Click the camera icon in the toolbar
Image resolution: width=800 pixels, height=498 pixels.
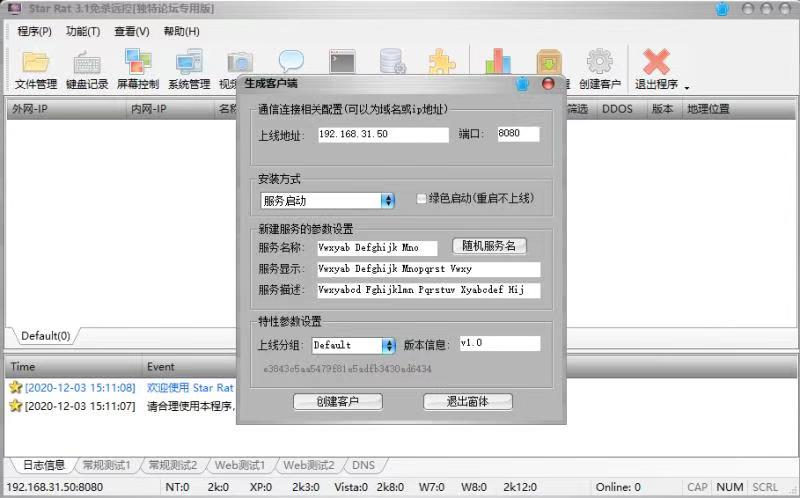click(240, 62)
